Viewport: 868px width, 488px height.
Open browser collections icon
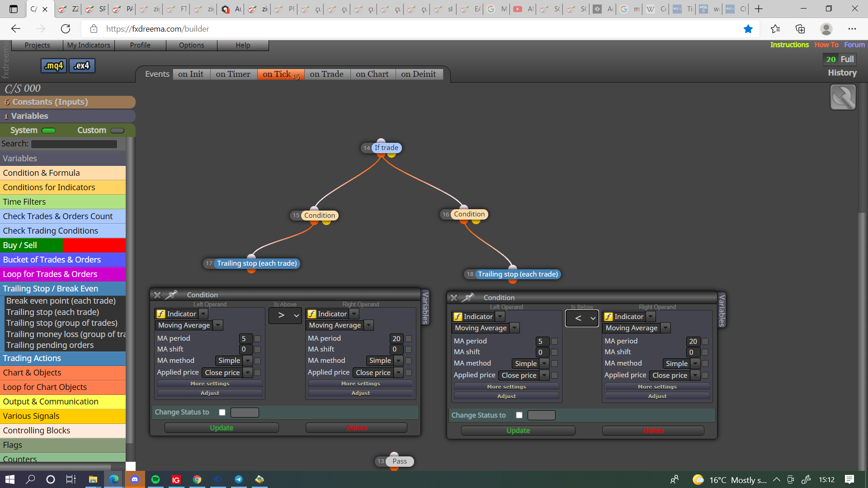coord(800,29)
